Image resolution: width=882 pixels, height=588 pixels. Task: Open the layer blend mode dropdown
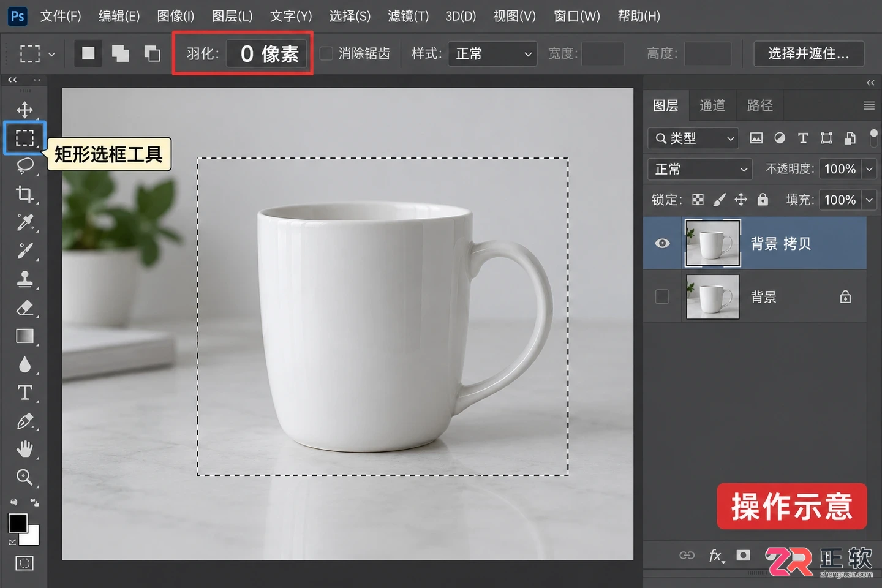(700, 169)
